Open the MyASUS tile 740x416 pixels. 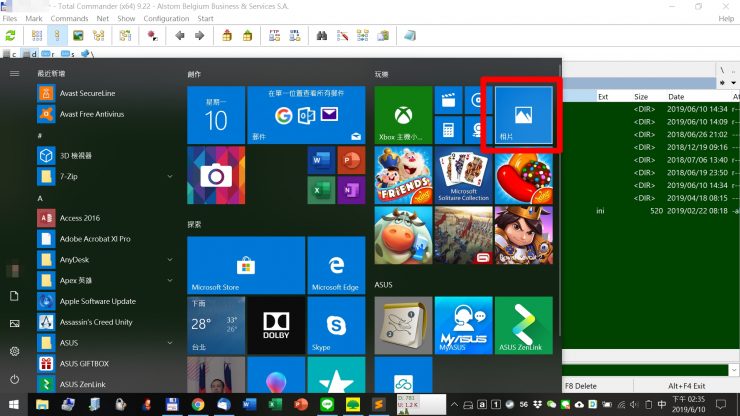pos(462,325)
